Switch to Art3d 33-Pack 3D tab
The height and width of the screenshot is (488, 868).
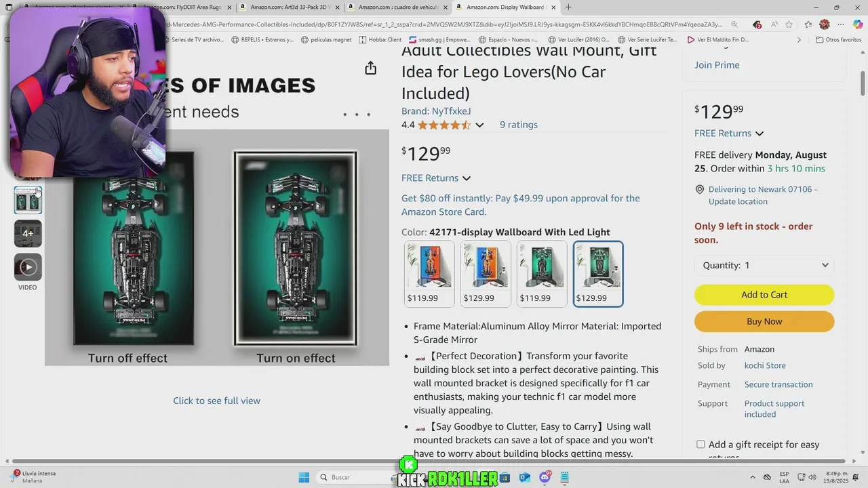[x=290, y=7]
